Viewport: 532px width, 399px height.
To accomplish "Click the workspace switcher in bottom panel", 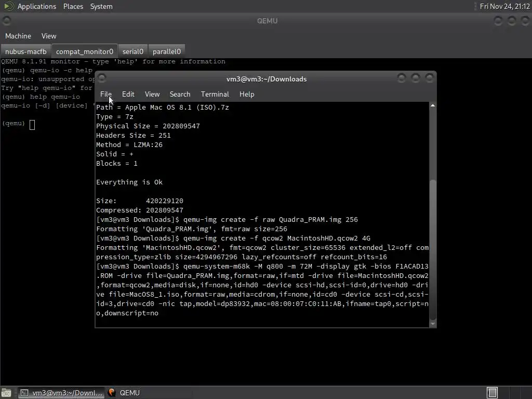I will coord(493,393).
